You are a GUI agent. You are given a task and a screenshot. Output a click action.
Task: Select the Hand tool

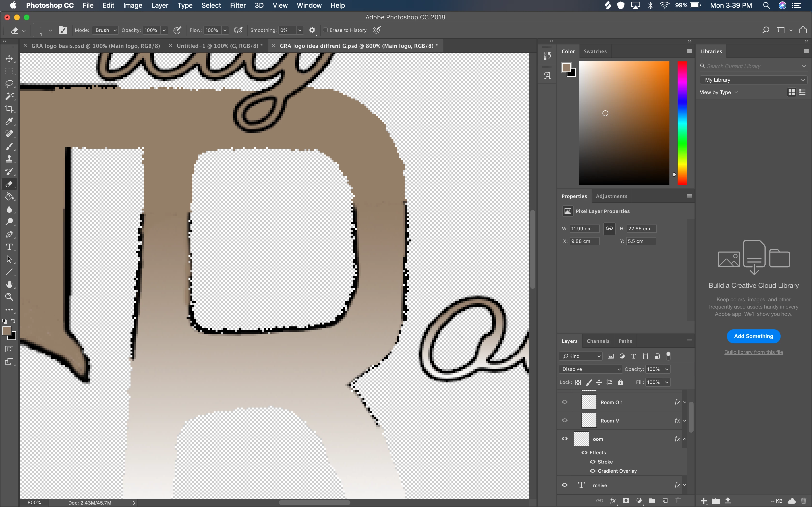click(x=9, y=285)
